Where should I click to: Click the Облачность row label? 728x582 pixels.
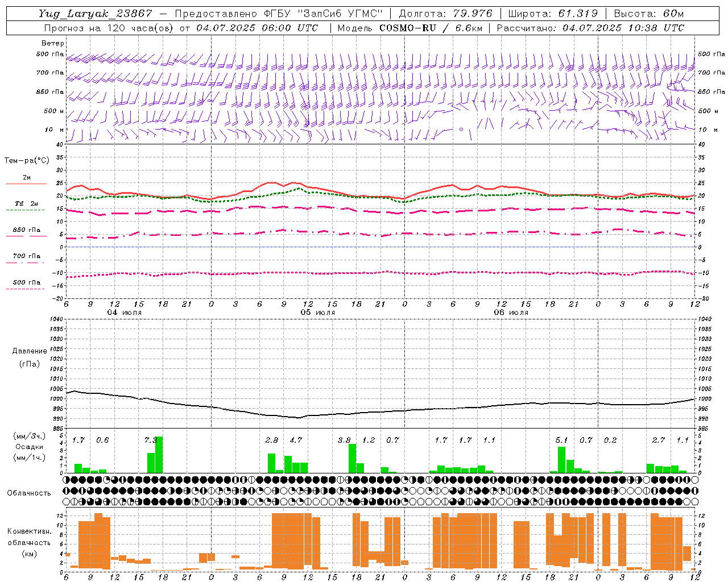[29, 493]
